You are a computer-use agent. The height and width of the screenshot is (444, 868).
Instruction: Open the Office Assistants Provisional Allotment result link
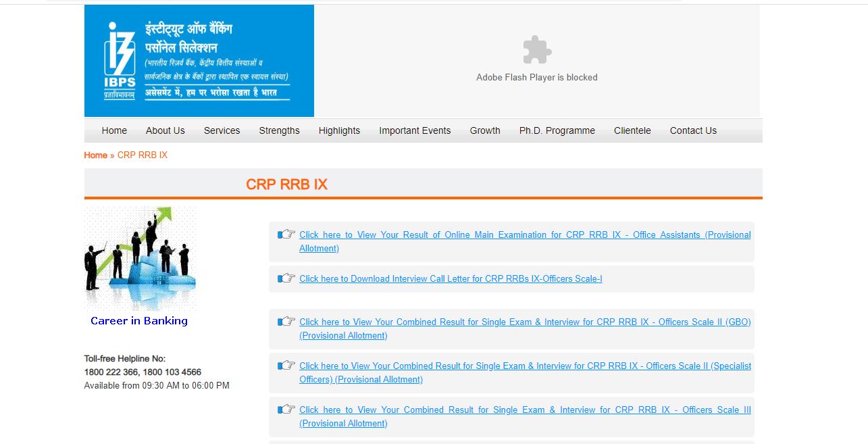(x=524, y=235)
